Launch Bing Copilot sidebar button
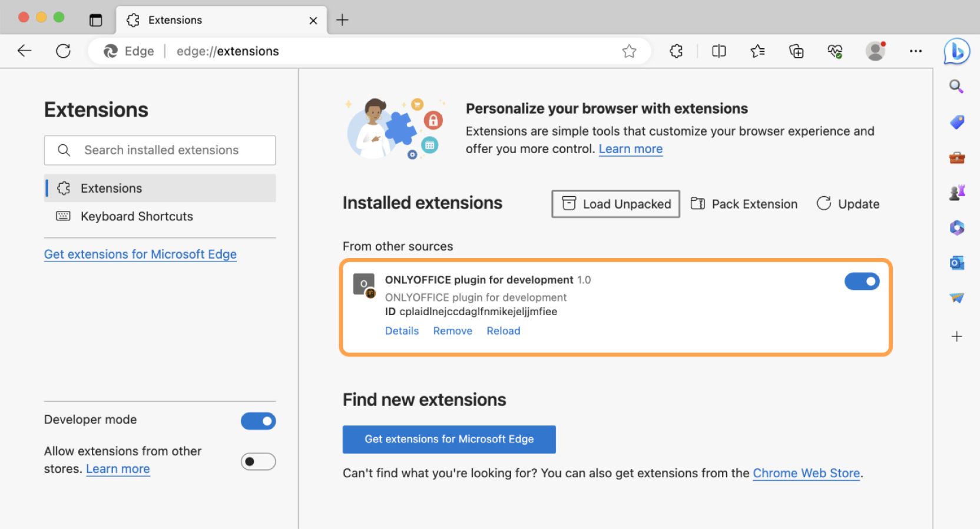This screenshot has width=980, height=529. coord(956,51)
